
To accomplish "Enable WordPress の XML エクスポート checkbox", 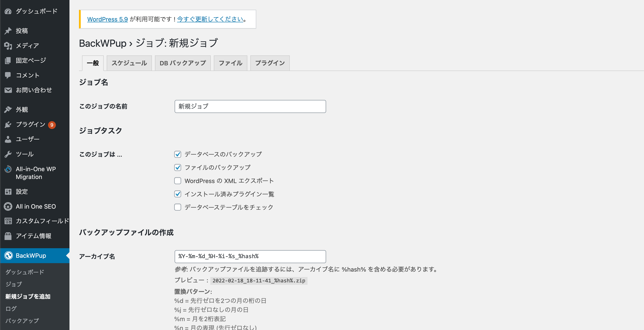I will tap(177, 181).
